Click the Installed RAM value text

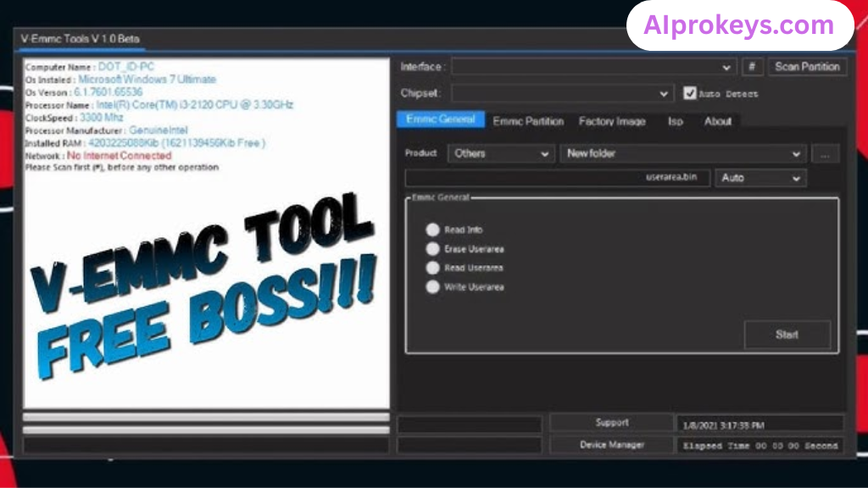tap(176, 143)
